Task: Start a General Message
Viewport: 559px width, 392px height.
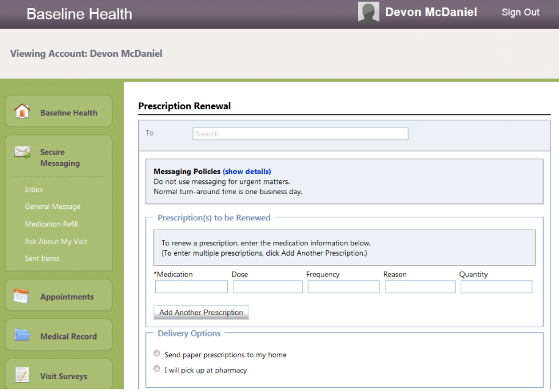Action: tap(53, 206)
